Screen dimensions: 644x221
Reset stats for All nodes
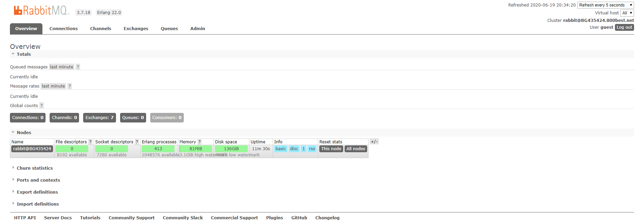coord(356,149)
